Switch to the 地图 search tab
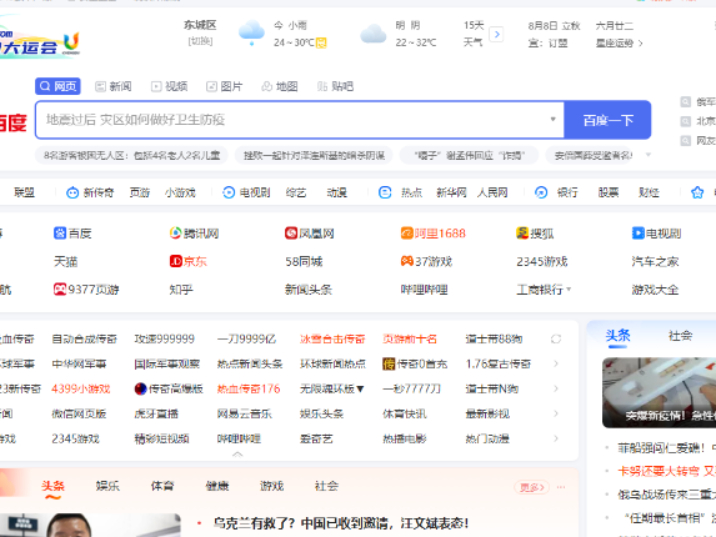 [279, 86]
